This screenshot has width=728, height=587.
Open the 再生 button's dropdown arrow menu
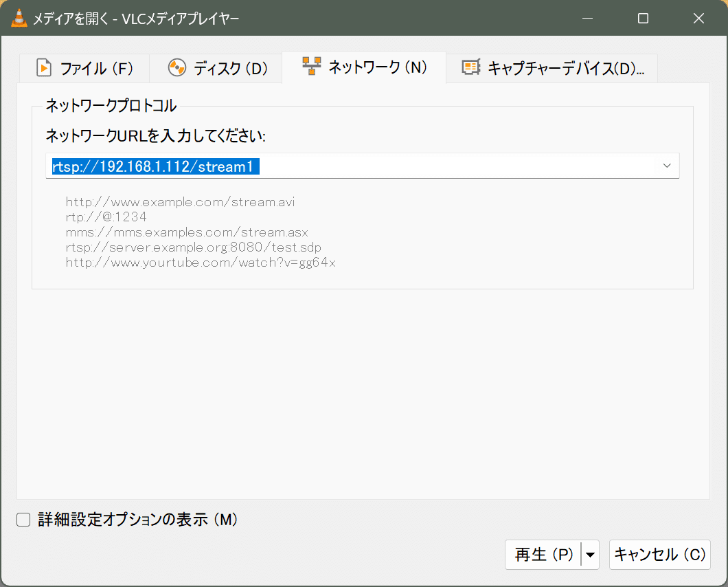click(590, 555)
